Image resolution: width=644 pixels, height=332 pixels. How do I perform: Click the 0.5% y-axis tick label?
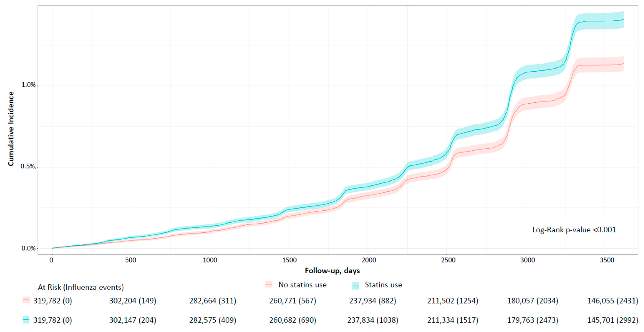pos(28,166)
